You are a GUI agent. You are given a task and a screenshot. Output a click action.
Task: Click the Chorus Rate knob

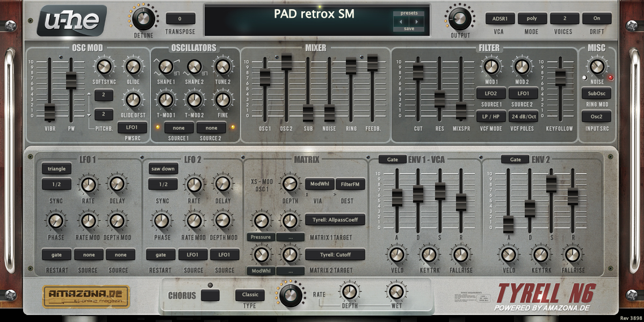tap(291, 295)
